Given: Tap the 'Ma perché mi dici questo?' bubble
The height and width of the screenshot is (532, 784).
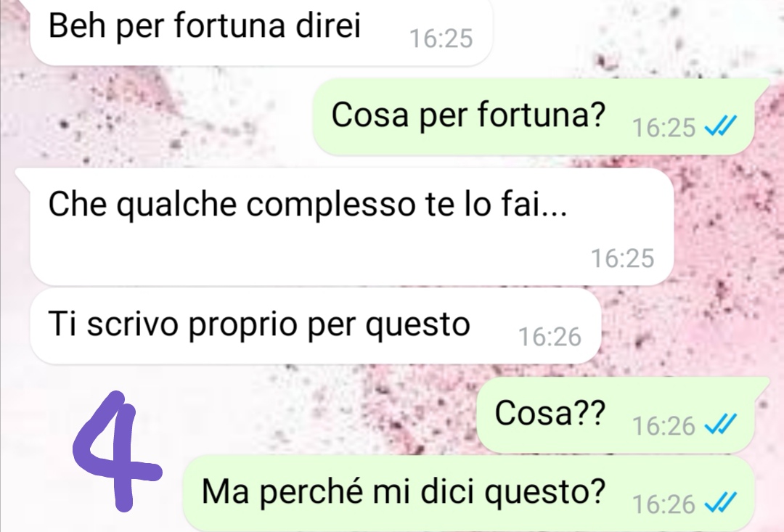Looking at the screenshot, I should pos(468,493).
